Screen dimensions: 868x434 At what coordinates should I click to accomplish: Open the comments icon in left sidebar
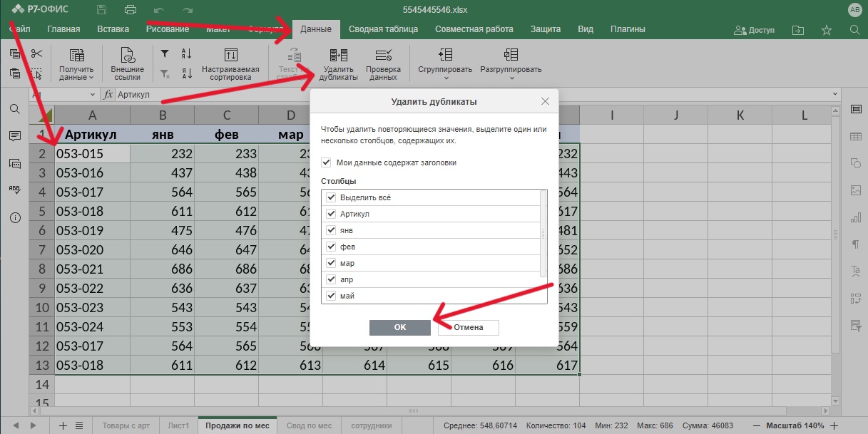click(14, 136)
